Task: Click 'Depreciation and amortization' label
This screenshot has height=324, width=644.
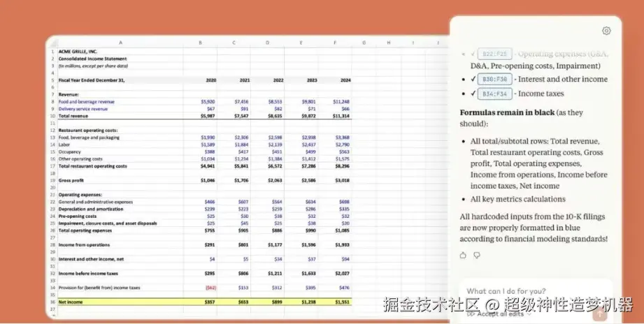Action: (x=91, y=209)
